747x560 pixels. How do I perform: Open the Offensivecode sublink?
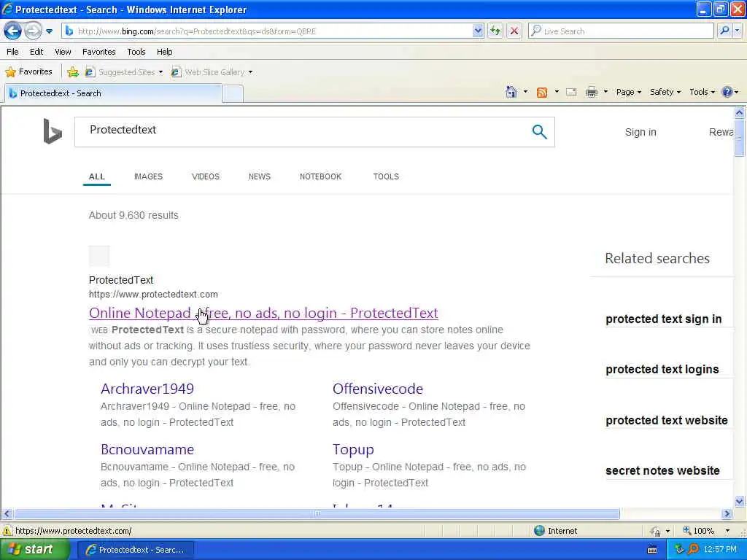click(x=378, y=389)
